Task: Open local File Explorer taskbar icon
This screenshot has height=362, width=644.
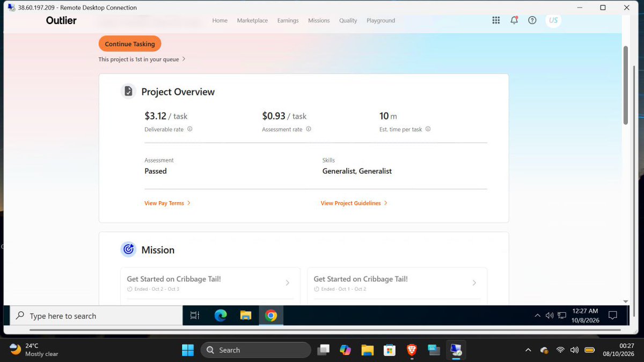Action: (367, 350)
